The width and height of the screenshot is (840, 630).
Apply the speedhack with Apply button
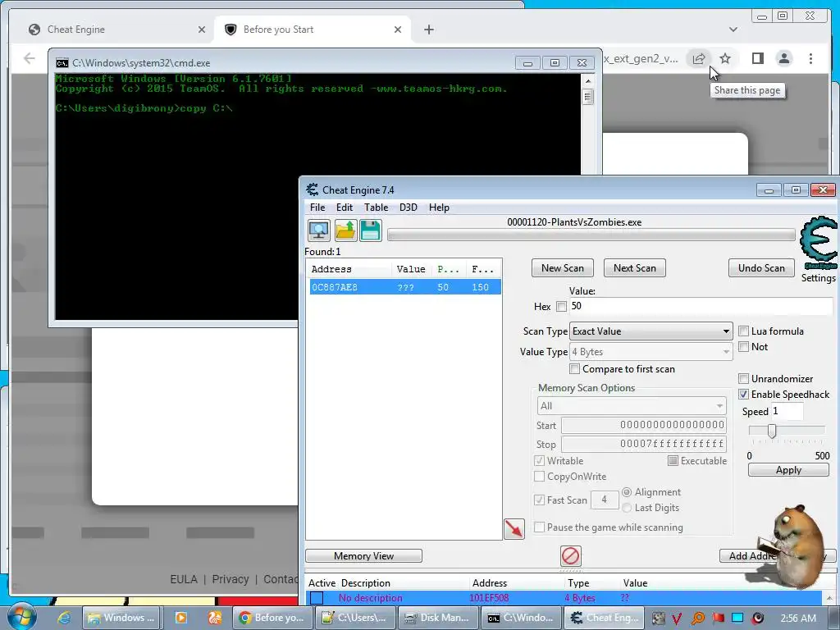788,470
